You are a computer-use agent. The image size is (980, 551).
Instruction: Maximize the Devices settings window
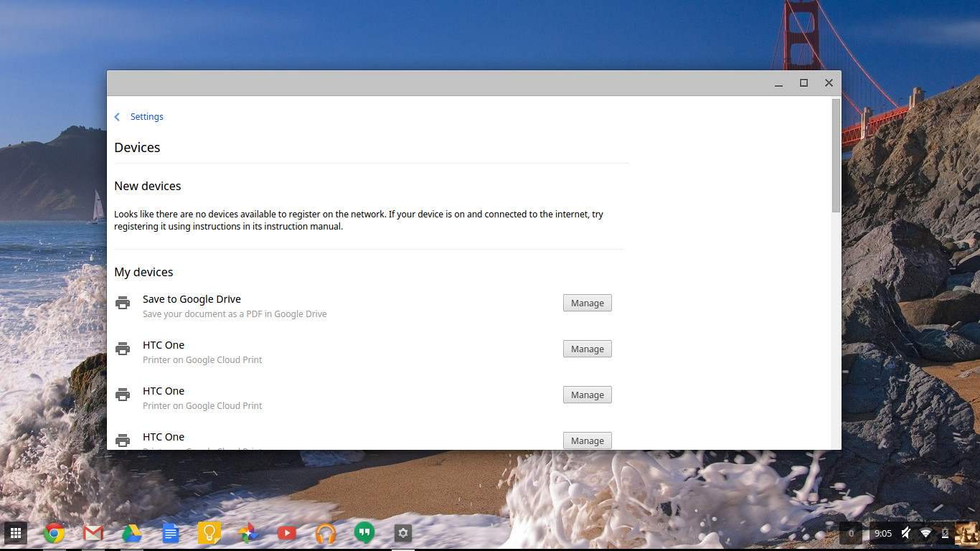coord(804,83)
